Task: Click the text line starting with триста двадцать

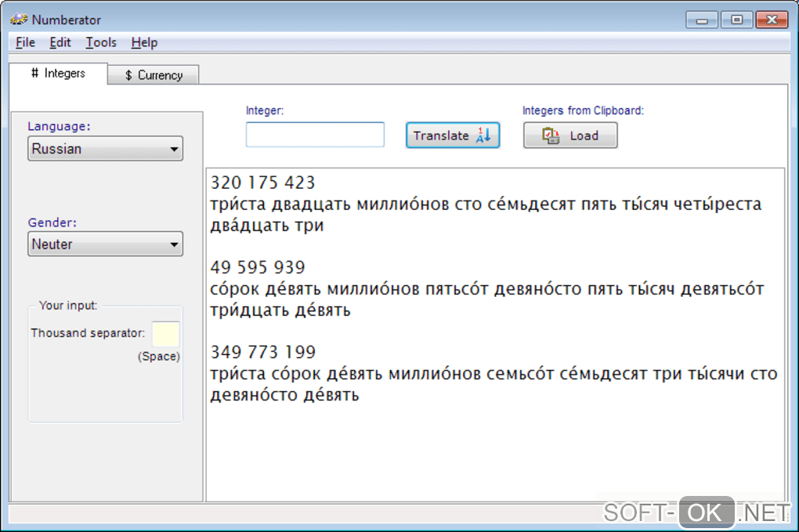Action: pyautogui.click(x=486, y=204)
